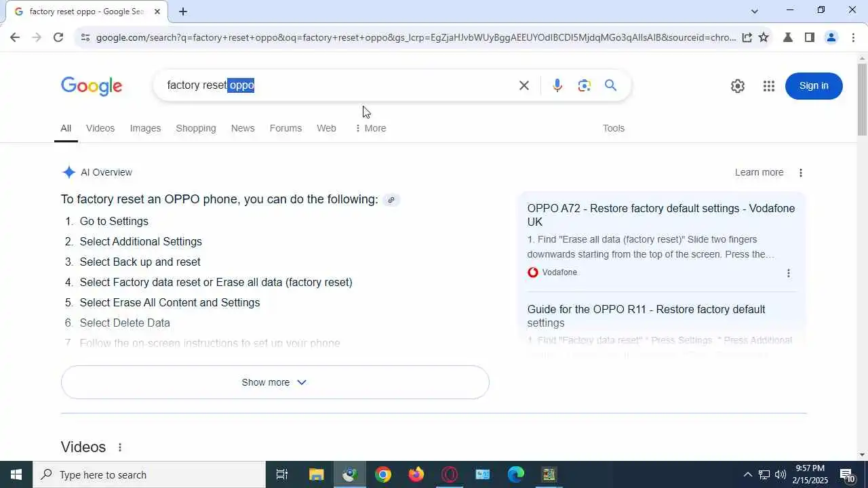Click the Vodafone source label
This screenshot has height=488, width=868.
[x=559, y=272]
